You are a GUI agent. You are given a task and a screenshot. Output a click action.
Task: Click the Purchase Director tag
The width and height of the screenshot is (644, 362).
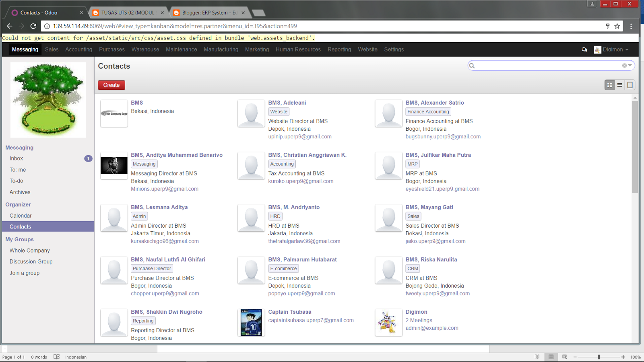pyautogui.click(x=152, y=269)
